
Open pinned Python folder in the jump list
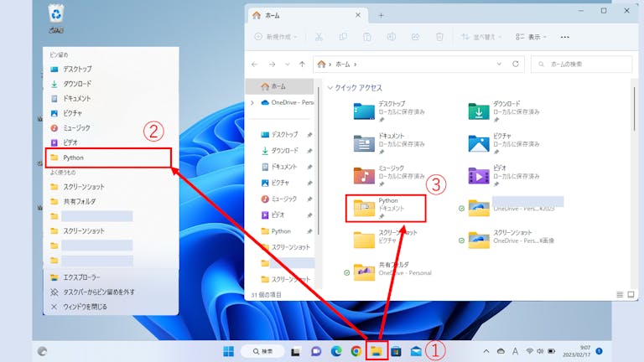tap(108, 158)
